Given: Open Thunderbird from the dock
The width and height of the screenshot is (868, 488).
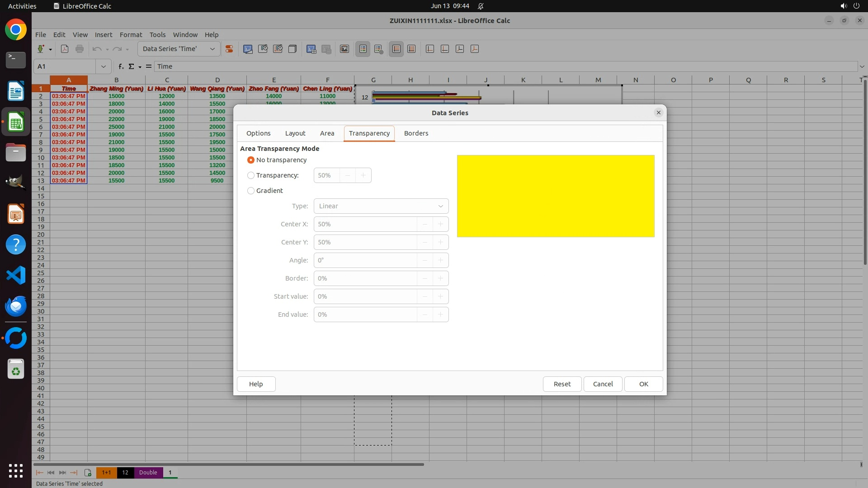Looking at the screenshot, I should (x=16, y=306).
